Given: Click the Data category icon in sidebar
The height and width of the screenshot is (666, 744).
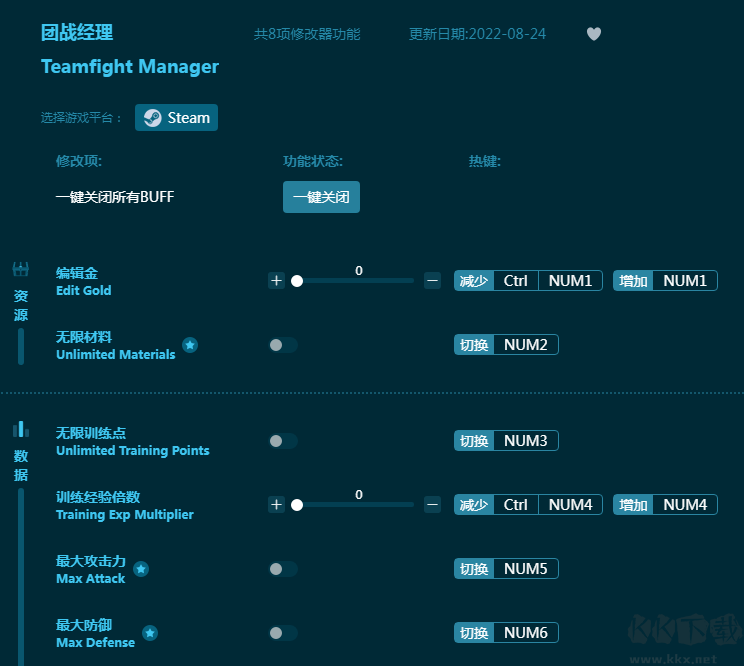Looking at the screenshot, I should [x=20, y=429].
